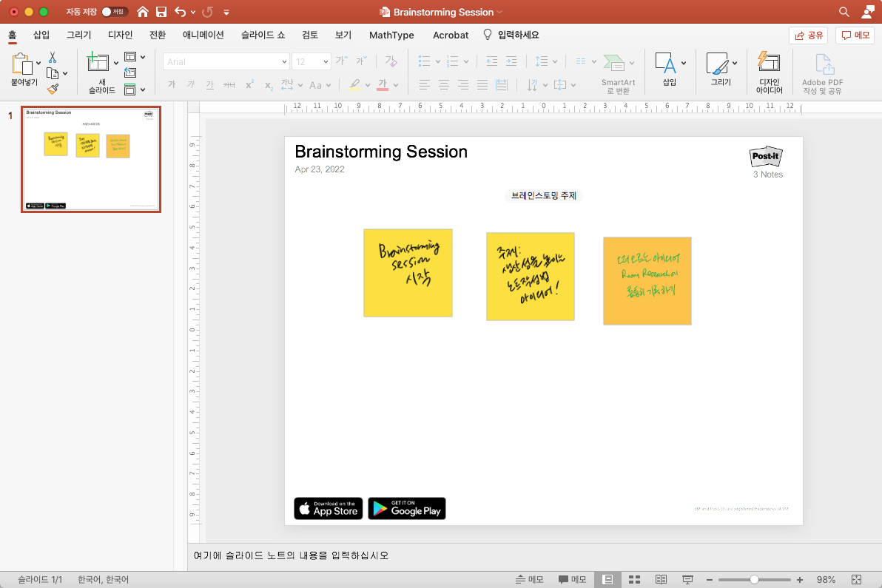Open the quick access customize arrow
882x588 pixels.
(226, 12)
